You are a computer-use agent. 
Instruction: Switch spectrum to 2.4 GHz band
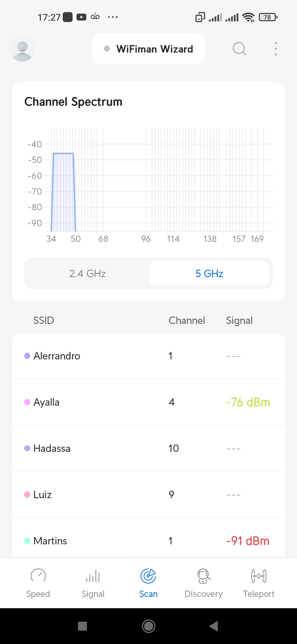tap(87, 274)
